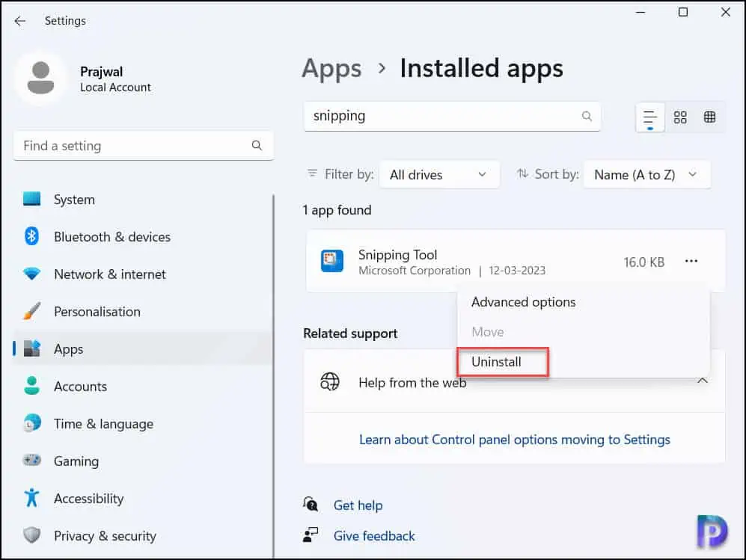Viewport: 746px width, 560px height.
Task: Click the search icon in apps search box
Action: 587,116
